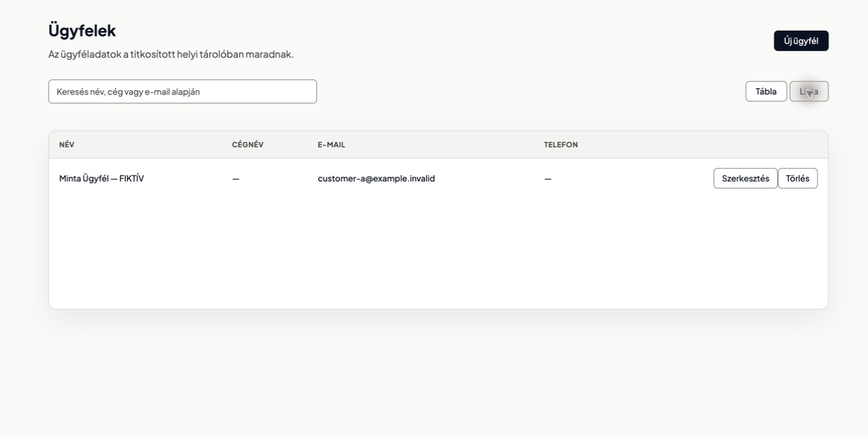Viewport: 868px width, 437px height.
Task: Click the Ügyfelek page heading
Action: (x=82, y=30)
